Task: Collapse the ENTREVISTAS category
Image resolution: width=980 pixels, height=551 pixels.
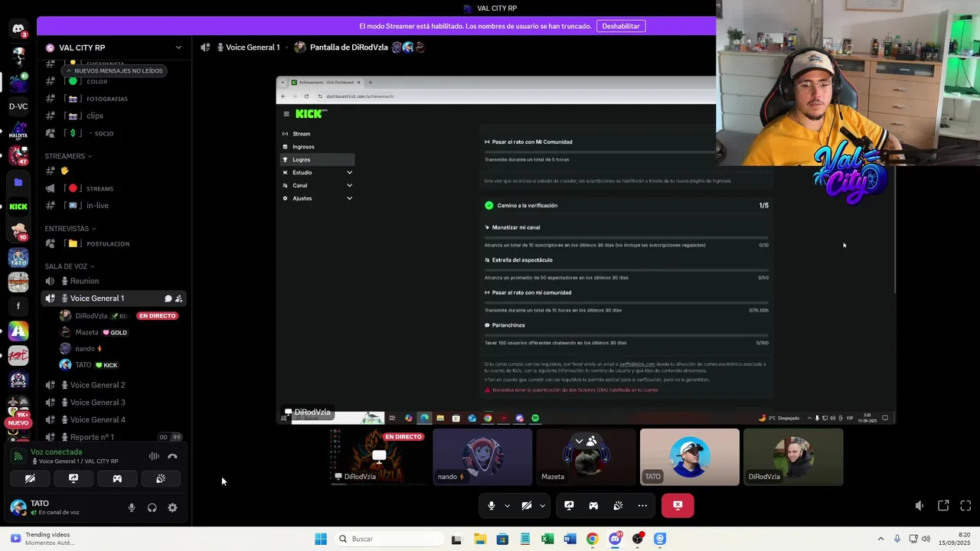Action: [70, 228]
